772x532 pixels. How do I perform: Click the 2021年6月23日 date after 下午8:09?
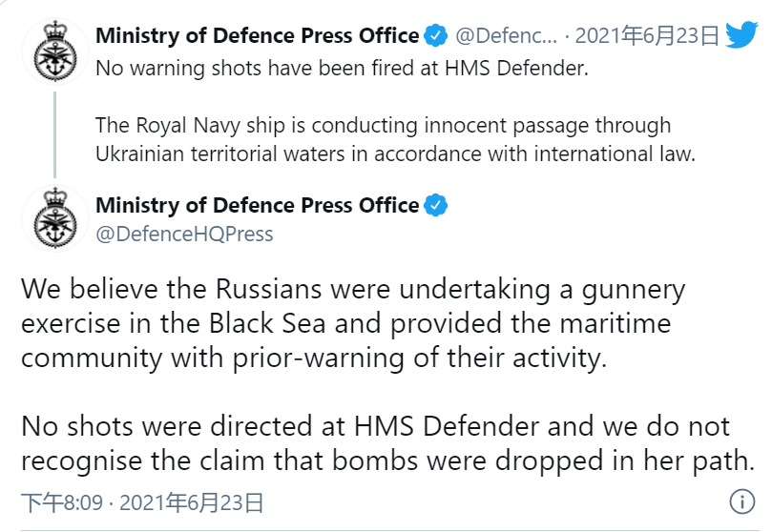pos(191,501)
